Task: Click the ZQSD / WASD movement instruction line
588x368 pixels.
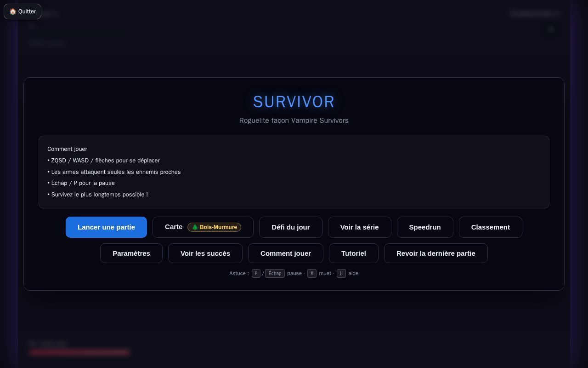Action: 103,161
